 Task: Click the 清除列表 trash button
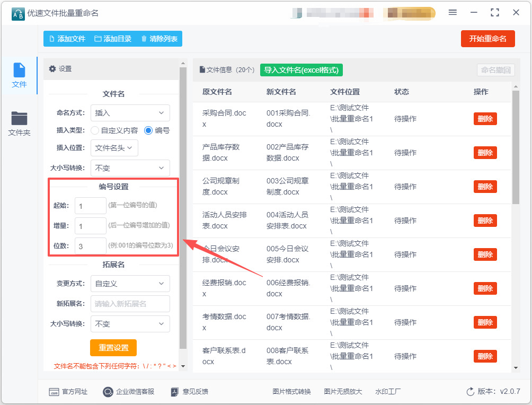point(159,39)
